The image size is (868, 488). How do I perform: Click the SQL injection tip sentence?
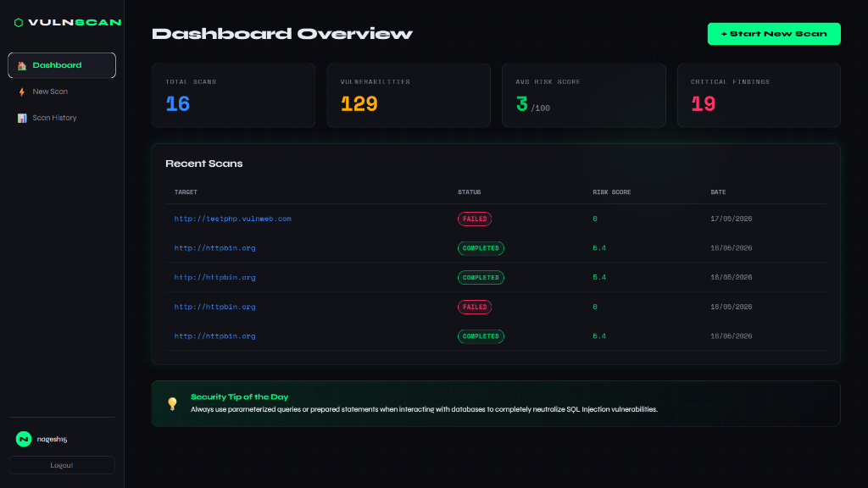pos(424,409)
